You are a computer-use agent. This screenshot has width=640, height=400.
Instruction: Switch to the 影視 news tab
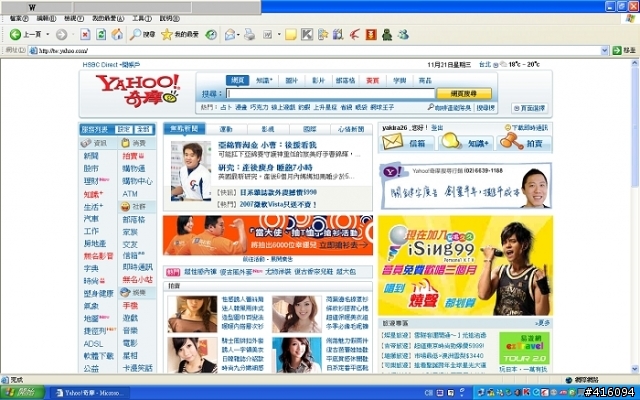point(268,129)
